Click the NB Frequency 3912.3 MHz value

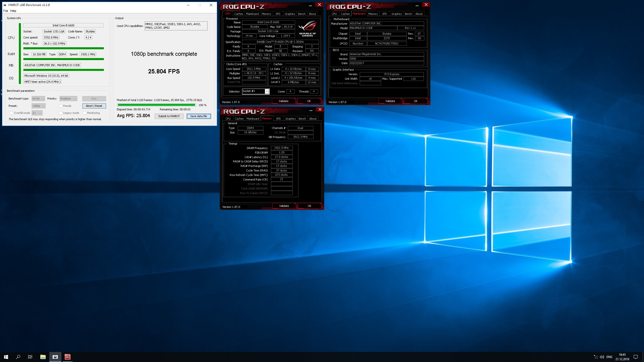point(300,137)
